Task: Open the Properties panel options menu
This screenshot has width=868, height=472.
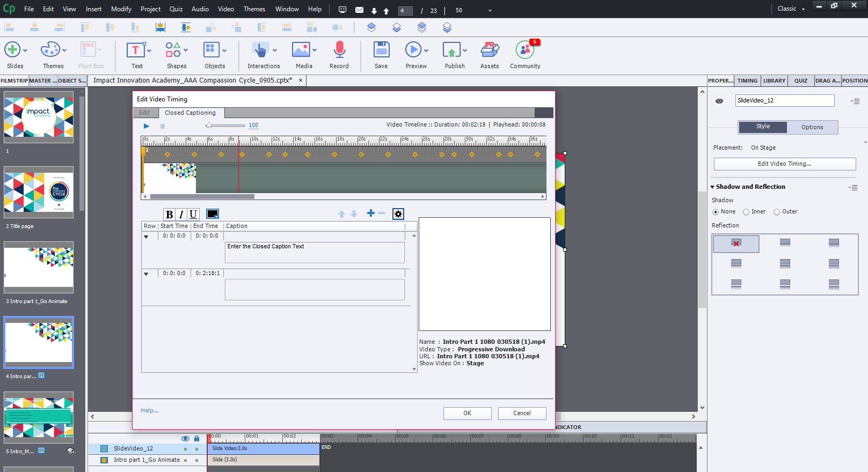Action: (856, 101)
